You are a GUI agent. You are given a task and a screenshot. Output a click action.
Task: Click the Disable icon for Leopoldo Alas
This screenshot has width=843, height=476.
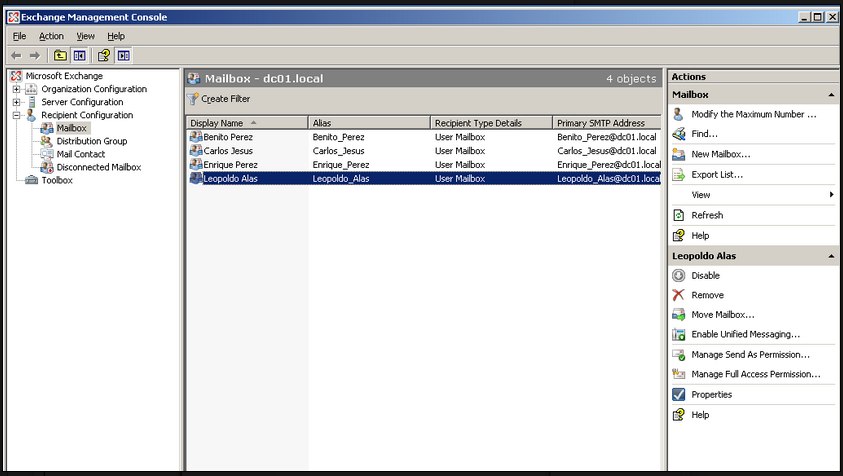[x=678, y=275]
